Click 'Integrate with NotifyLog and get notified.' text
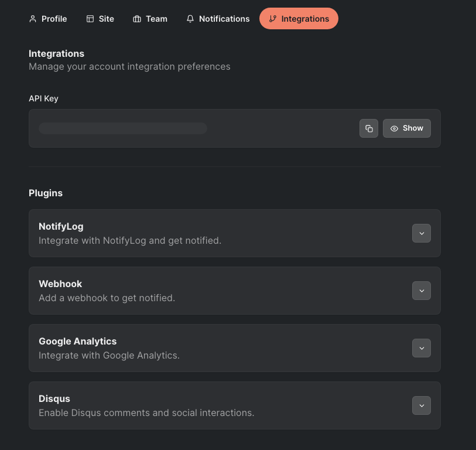 [x=130, y=241]
